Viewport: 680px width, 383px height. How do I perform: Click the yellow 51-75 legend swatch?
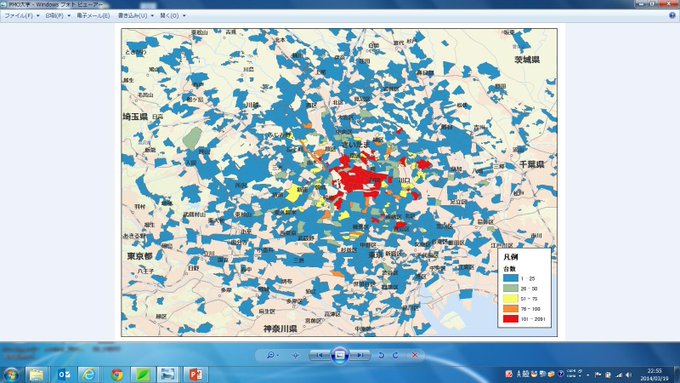point(510,299)
